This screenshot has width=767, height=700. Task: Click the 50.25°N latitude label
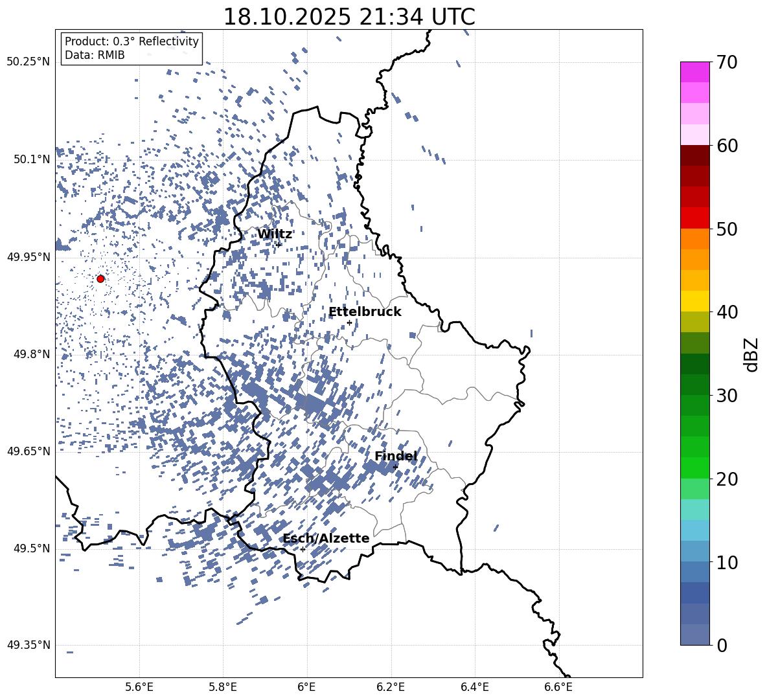click(29, 62)
